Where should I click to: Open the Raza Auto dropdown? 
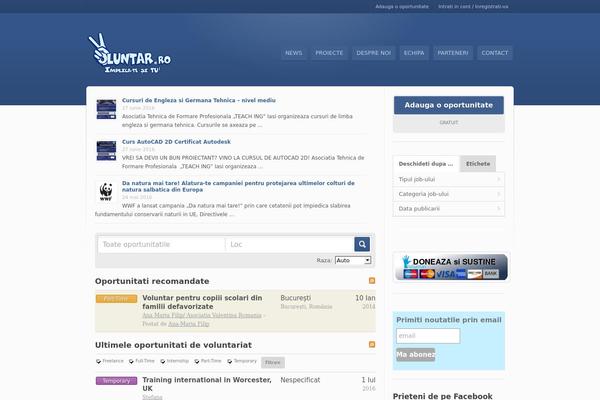tap(353, 260)
